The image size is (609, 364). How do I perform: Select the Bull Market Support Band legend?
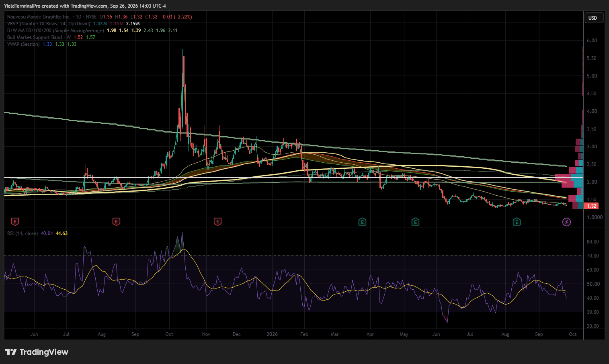pos(39,37)
